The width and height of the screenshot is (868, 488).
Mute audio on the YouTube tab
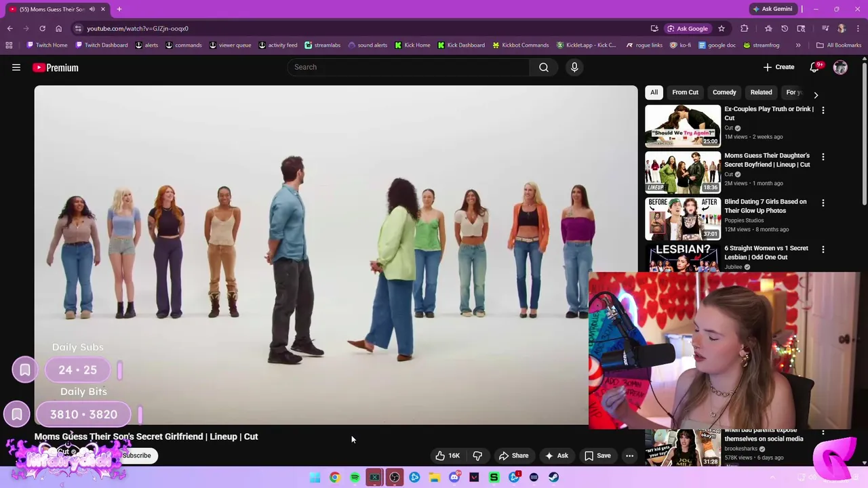click(92, 9)
